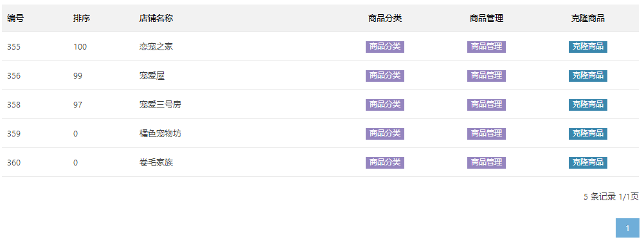644x244 pixels.
Task: Click 克隆商品 for shop 恋宠之家
Action: tap(587, 47)
